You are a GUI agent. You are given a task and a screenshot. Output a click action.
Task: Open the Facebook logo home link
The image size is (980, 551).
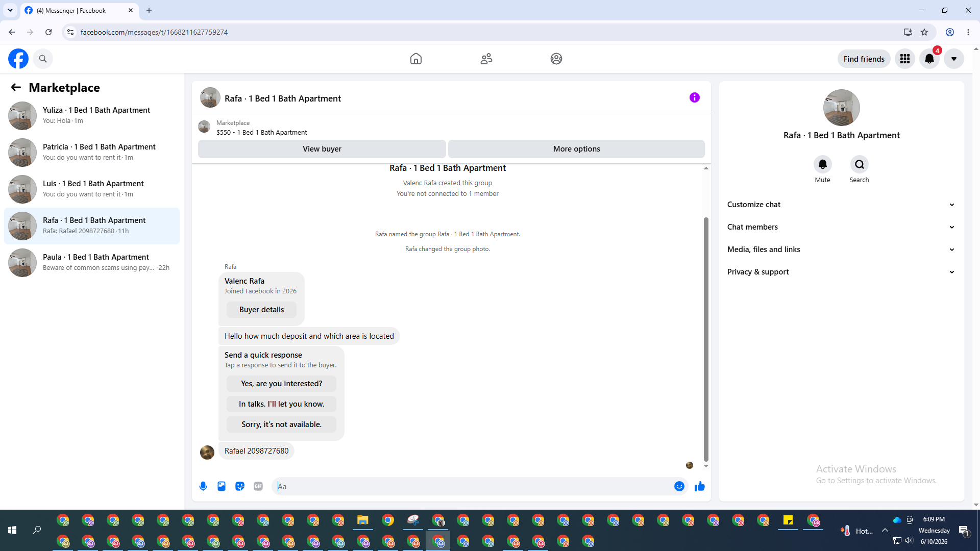point(18,59)
